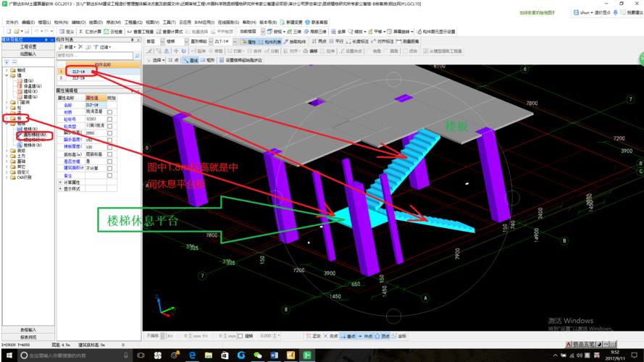Click the search magnifier in component list
Image resolution: width=644 pixels, height=362 pixels.
point(137,55)
